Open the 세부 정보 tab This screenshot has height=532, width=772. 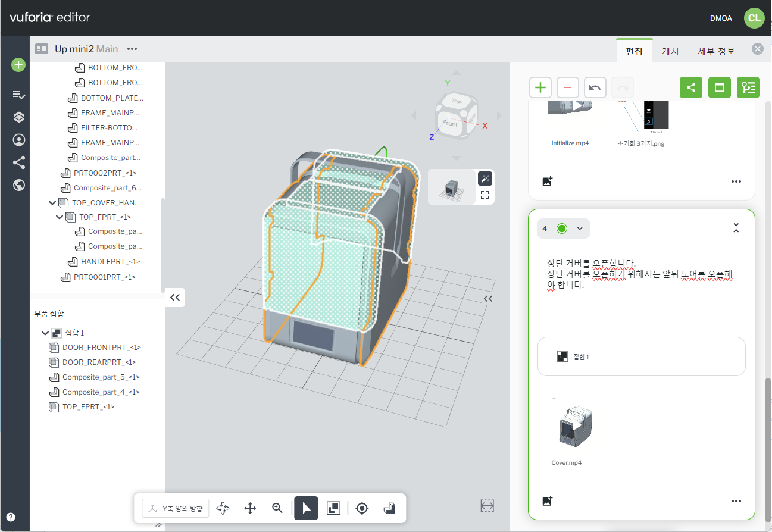point(716,51)
